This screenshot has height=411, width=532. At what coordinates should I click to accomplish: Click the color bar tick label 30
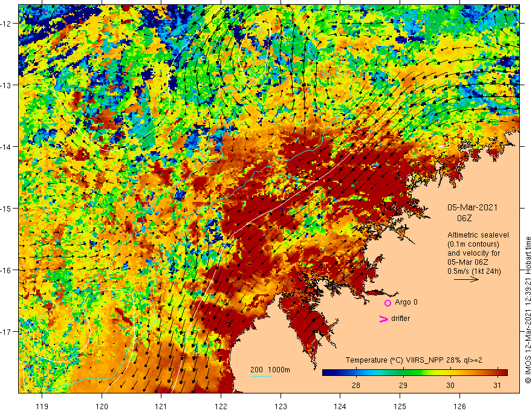pos(450,385)
